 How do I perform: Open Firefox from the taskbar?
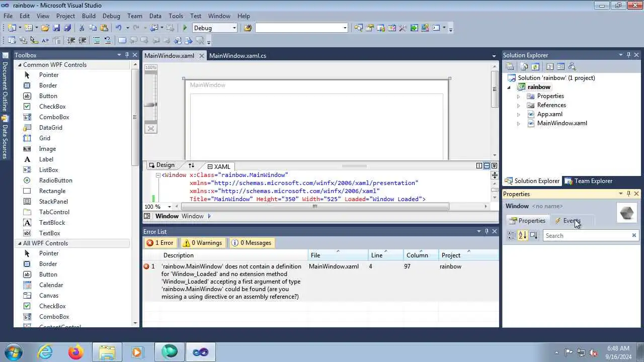pyautogui.click(x=76, y=352)
